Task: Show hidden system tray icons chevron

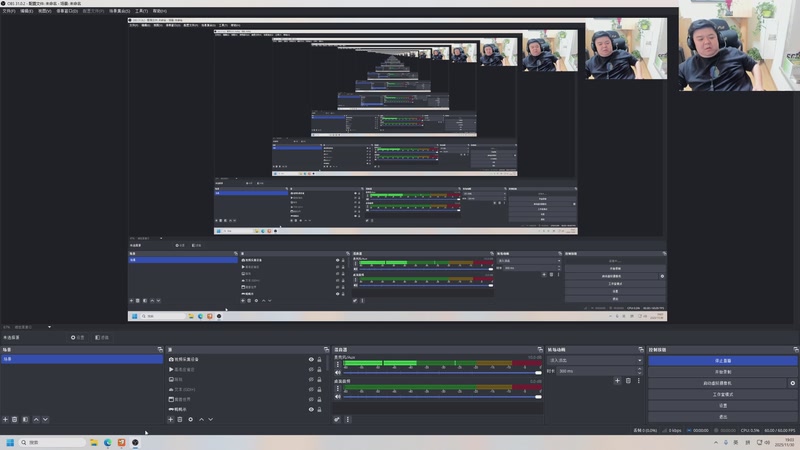Action: 716,442
